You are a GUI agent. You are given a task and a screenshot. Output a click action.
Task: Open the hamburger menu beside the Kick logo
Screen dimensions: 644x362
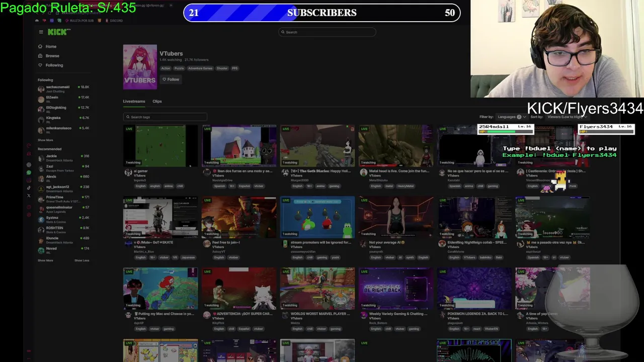point(41,32)
